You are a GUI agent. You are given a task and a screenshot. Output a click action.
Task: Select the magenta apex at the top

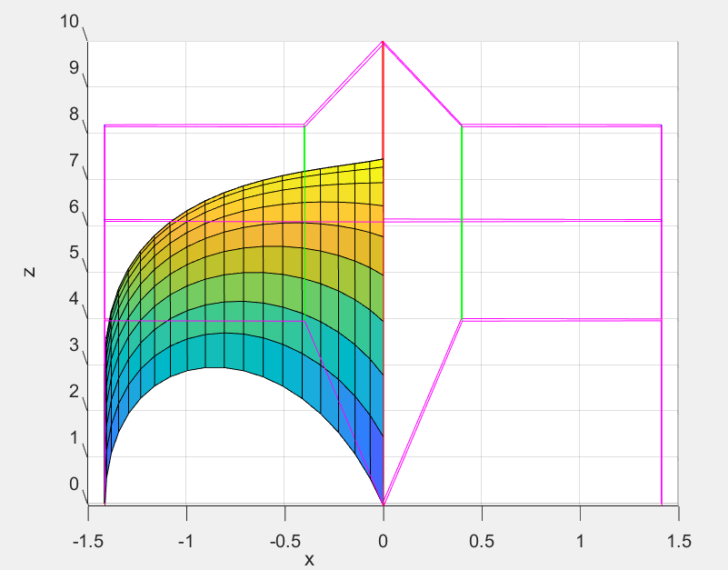coord(383,43)
